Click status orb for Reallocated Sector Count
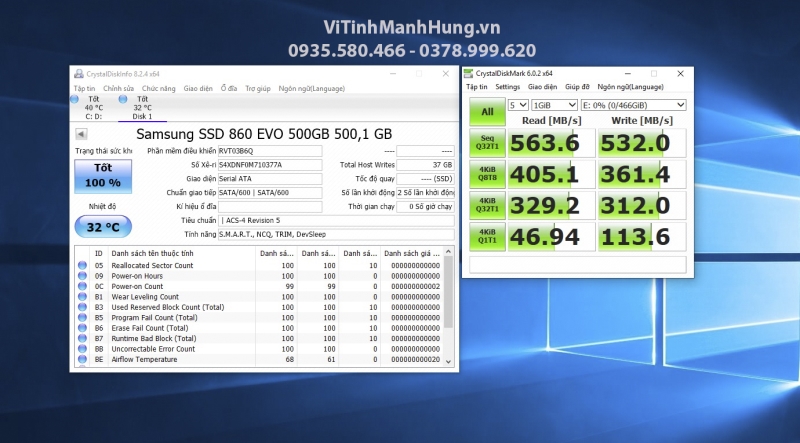The width and height of the screenshot is (800, 443). point(82,265)
